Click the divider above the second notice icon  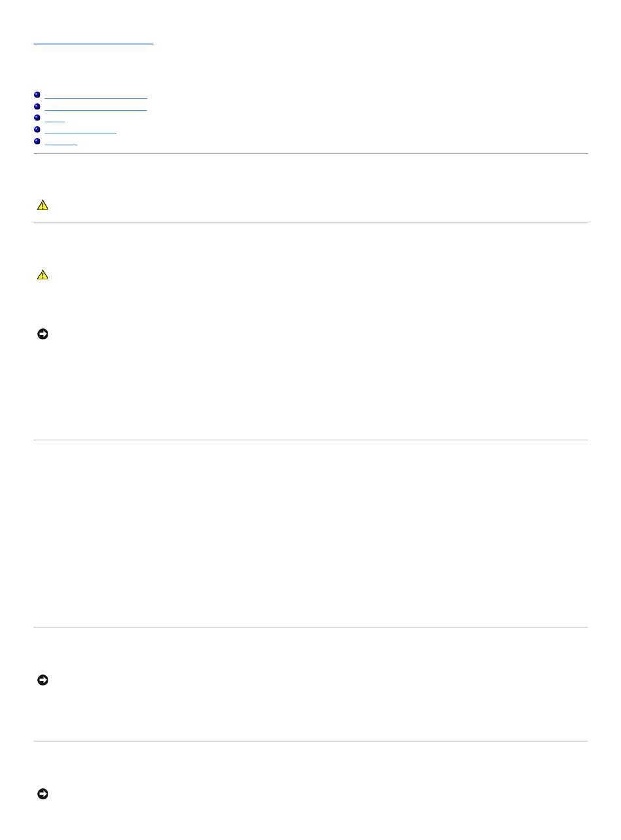(310, 627)
